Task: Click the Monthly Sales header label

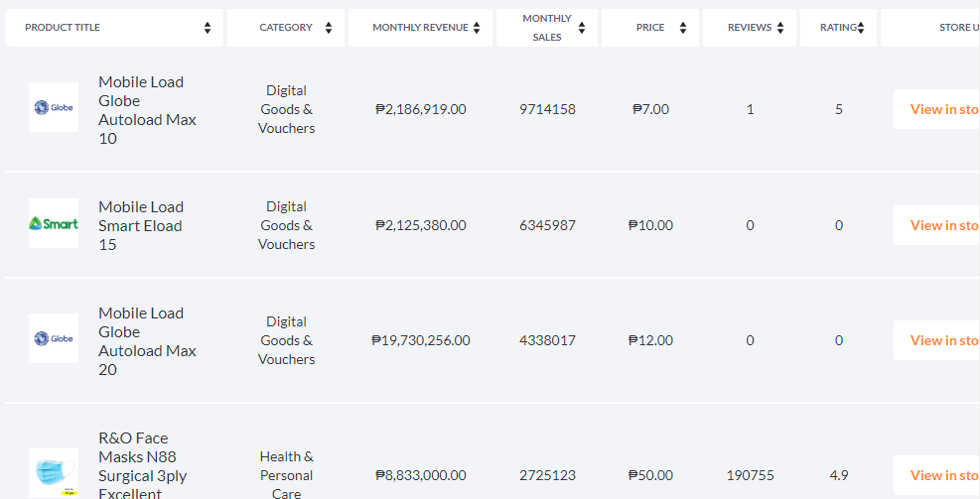Action: click(x=547, y=28)
